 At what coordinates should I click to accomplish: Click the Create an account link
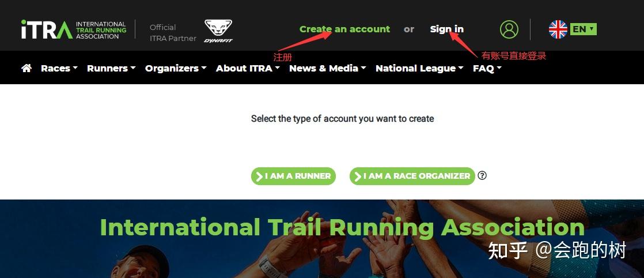(x=344, y=29)
